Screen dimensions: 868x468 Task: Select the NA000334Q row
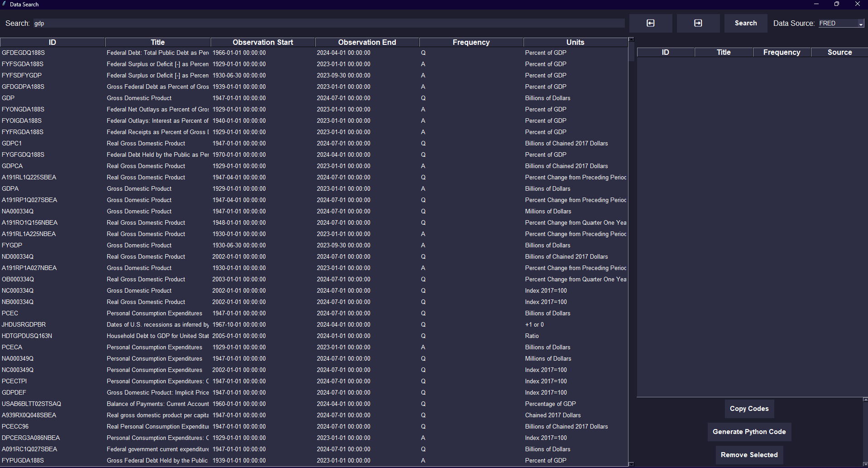click(314, 212)
